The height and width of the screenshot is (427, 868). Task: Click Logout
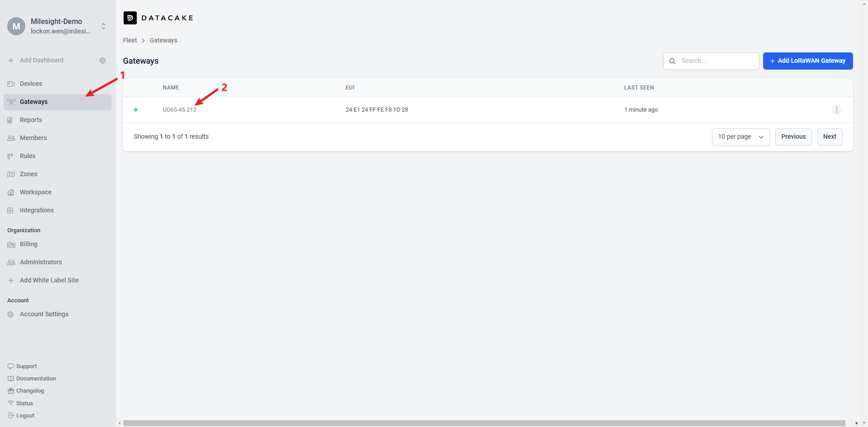point(25,416)
